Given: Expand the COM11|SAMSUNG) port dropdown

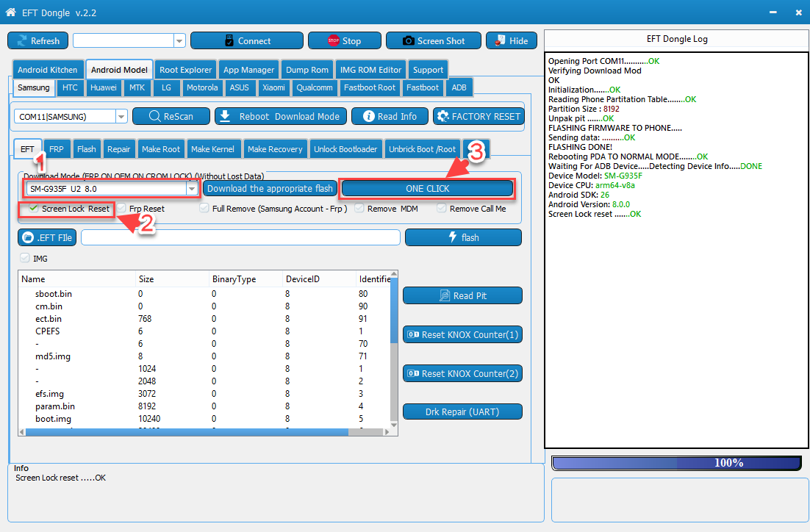Looking at the screenshot, I should (x=121, y=117).
